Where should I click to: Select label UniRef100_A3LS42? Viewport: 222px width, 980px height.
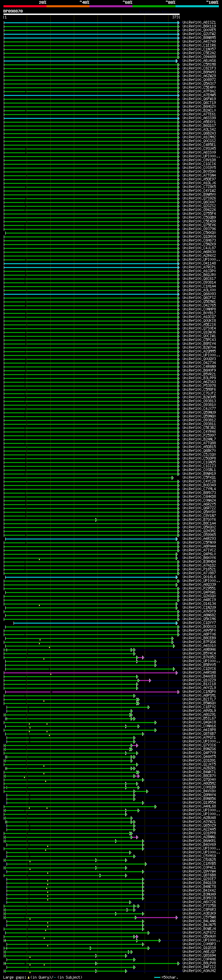coord(199,130)
